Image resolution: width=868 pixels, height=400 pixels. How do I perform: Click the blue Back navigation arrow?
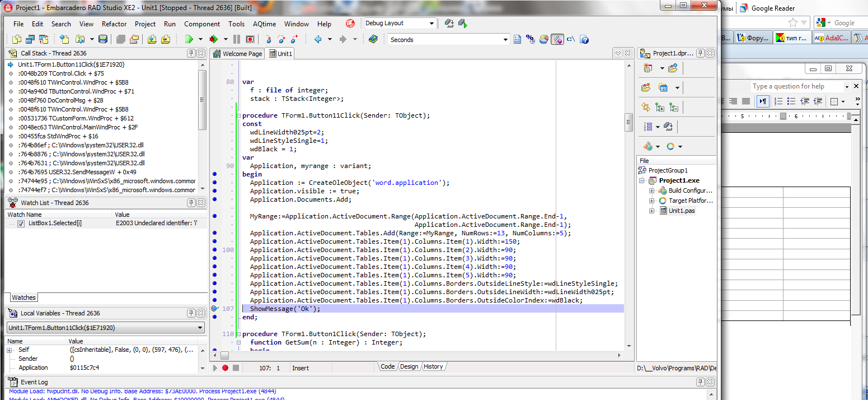(x=318, y=39)
